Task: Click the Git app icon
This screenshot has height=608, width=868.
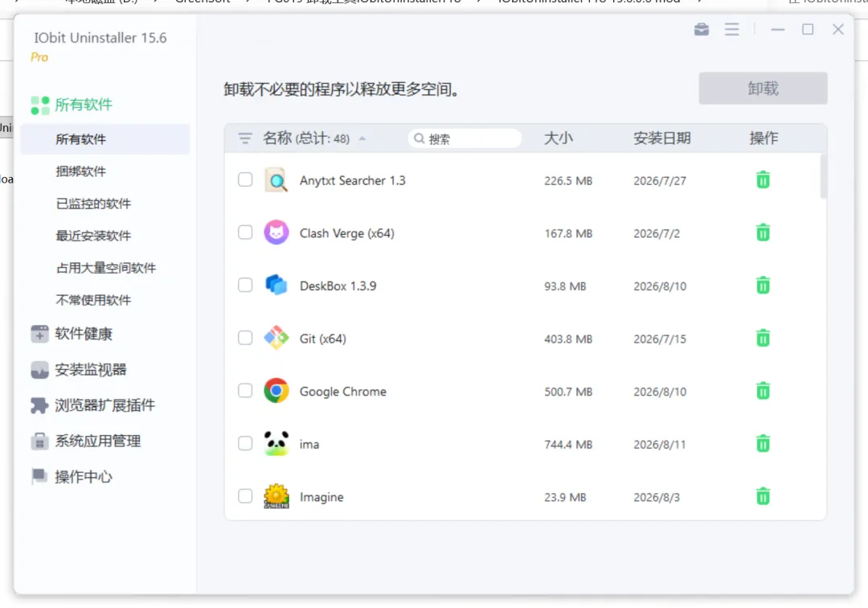Action: pos(276,338)
